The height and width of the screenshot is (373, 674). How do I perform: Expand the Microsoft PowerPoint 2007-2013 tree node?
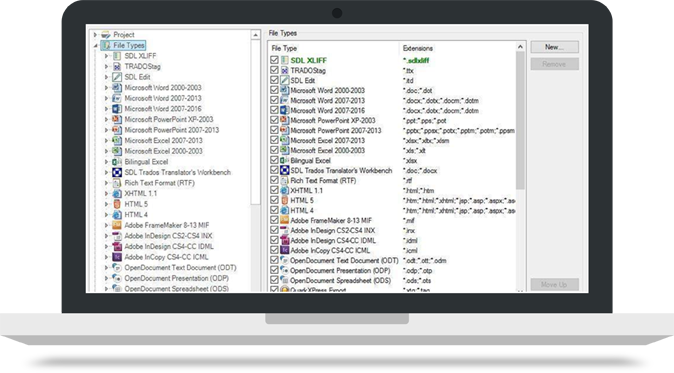106,130
